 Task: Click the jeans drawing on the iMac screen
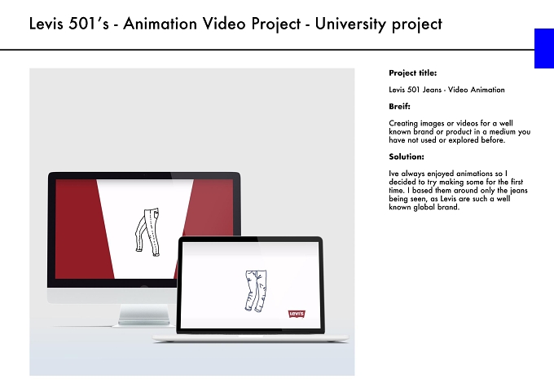(147, 232)
